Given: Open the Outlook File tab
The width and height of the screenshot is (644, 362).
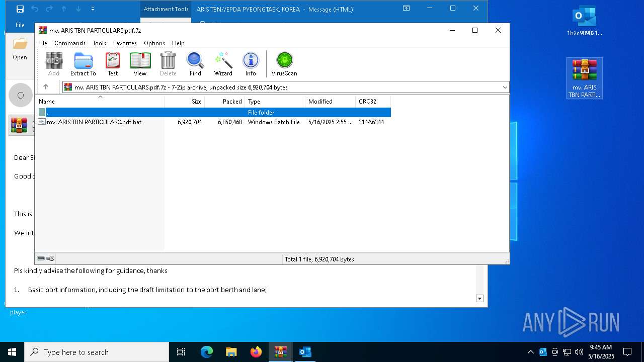Looking at the screenshot, I should coord(20,25).
